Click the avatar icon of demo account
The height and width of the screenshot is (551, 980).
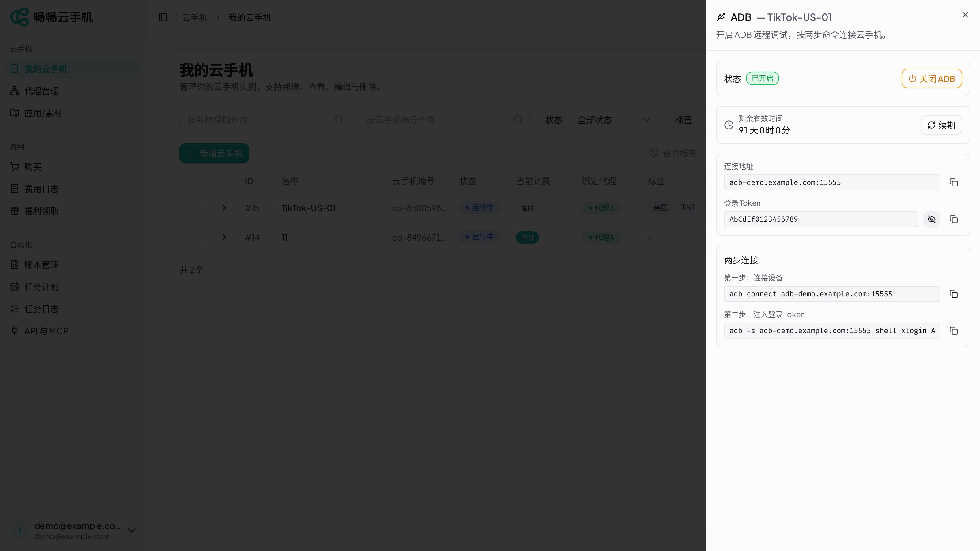click(x=19, y=530)
